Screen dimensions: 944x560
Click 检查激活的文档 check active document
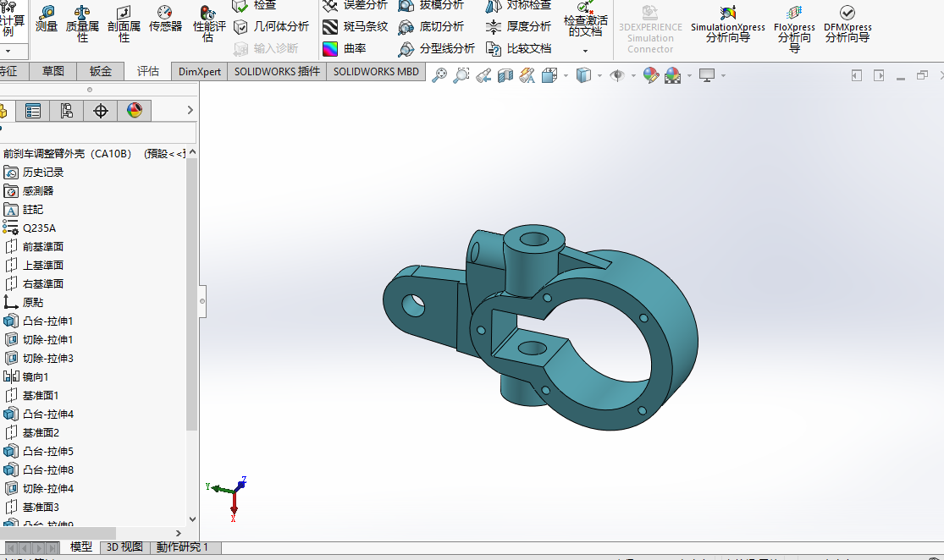(x=585, y=19)
